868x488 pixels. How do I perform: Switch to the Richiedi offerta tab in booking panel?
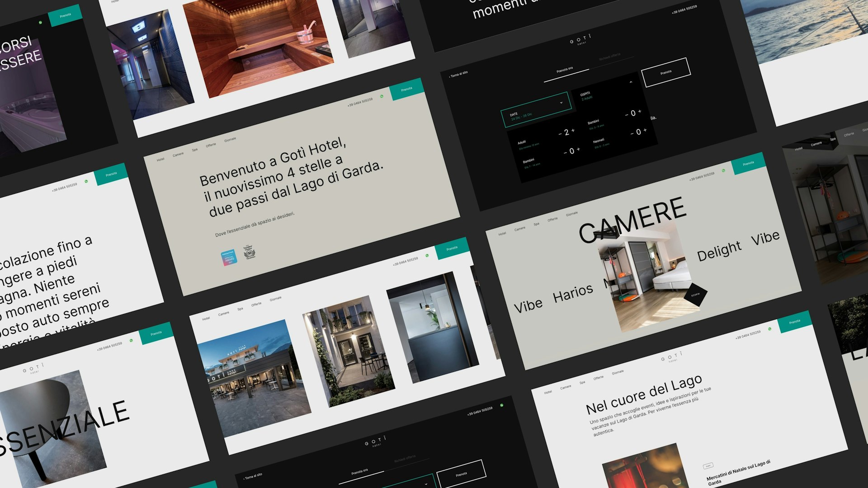(x=609, y=56)
